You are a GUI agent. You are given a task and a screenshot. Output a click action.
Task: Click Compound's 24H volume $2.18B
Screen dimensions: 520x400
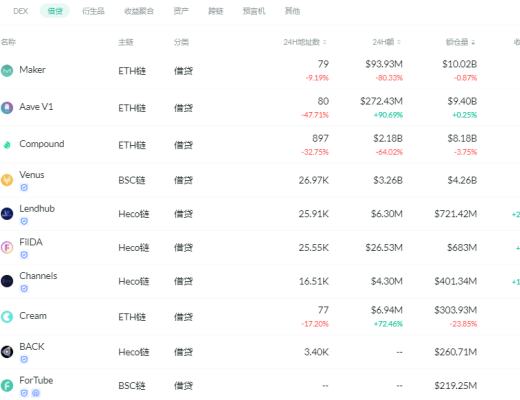coord(388,138)
